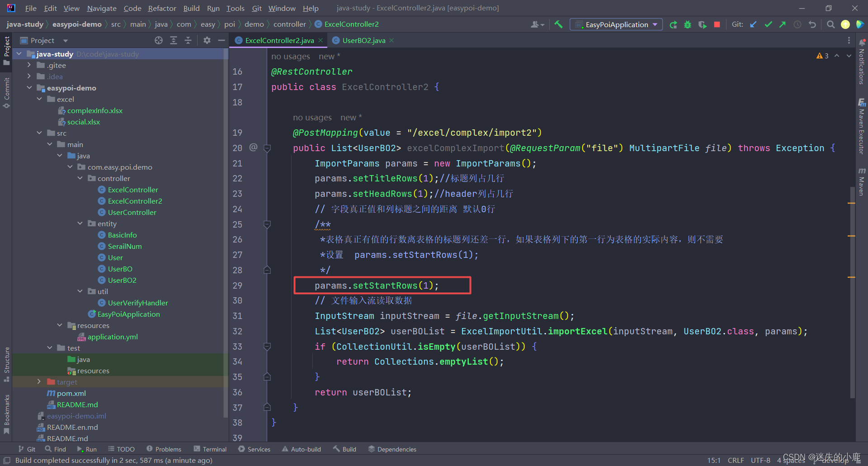
Task: Click the Build project hammer icon
Action: [x=558, y=24]
